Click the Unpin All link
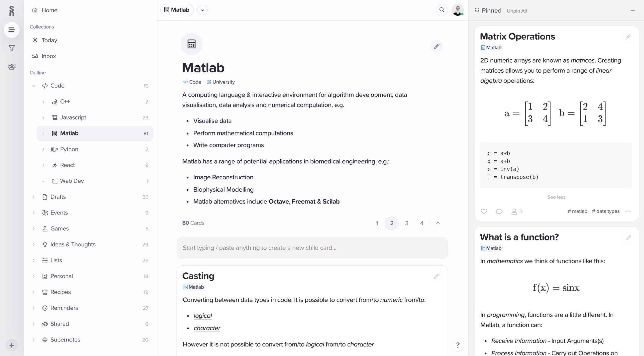The width and height of the screenshot is (644, 356). tap(517, 11)
